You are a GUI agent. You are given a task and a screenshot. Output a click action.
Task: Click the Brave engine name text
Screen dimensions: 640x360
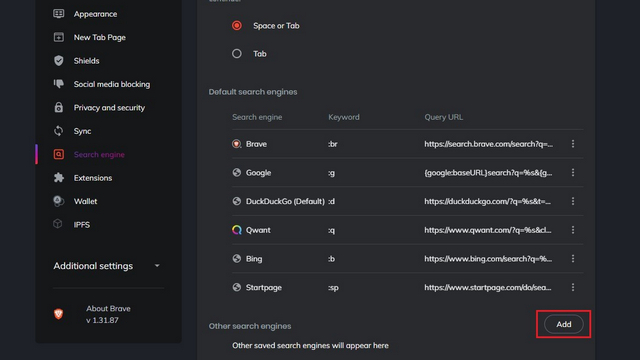[256, 144]
